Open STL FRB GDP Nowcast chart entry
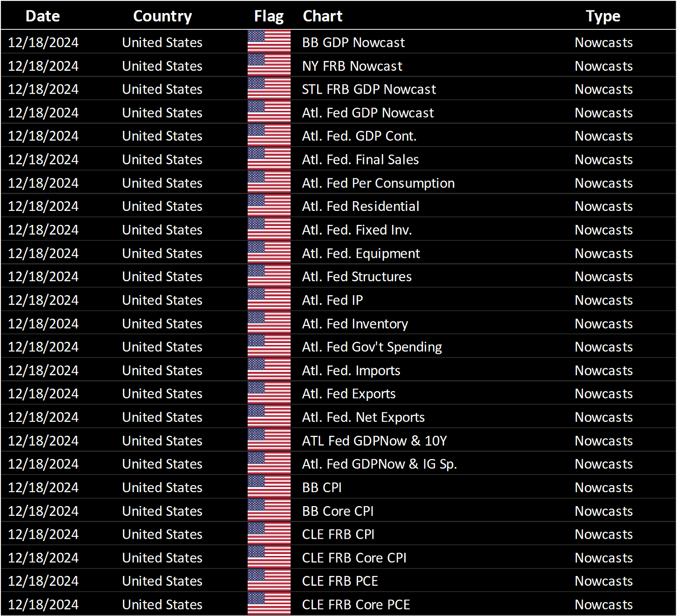Viewport: 678px width, 616px height. click(x=369, y=89)
